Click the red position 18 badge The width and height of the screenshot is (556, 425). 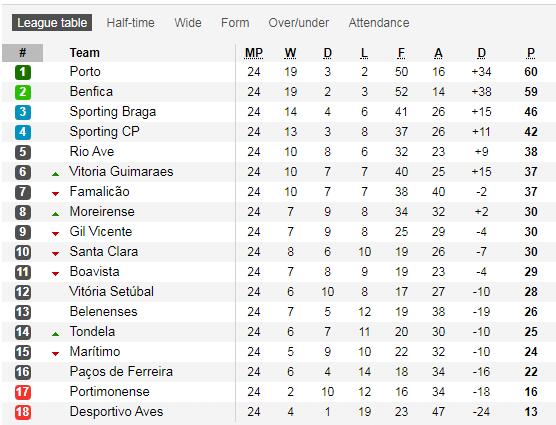(x=23, y=412)
